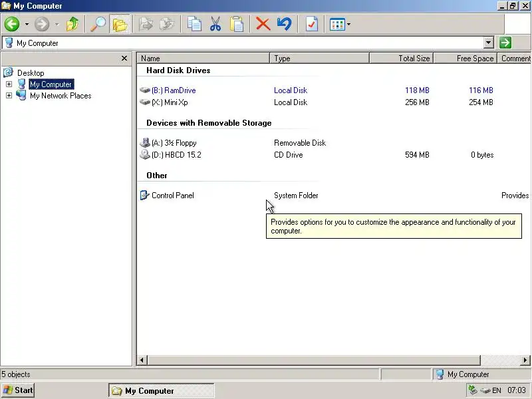The width and height of the screenshot is (532, 399).
Task: Click the 116 MB free space cell
Action: (x=481, y=90)
